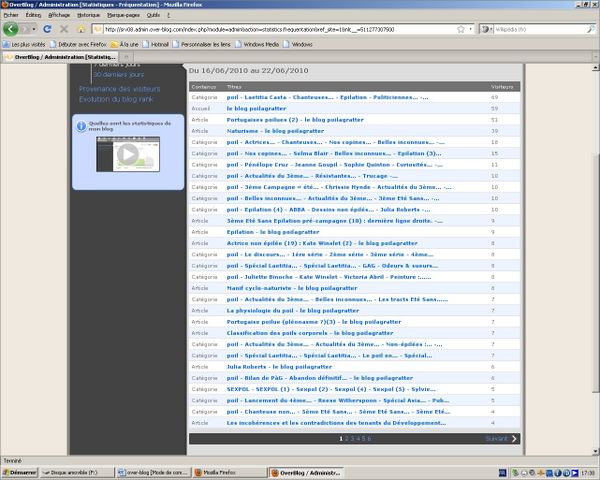Click the Stop loading X icon

click(x=64, y=29)
